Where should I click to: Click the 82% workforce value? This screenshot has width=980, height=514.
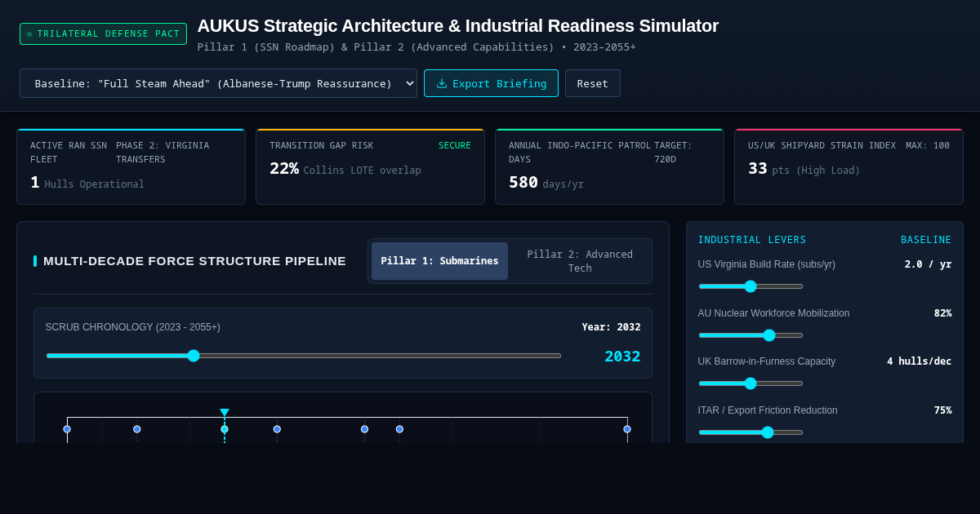pyautogui.click(x=942, y=313)
